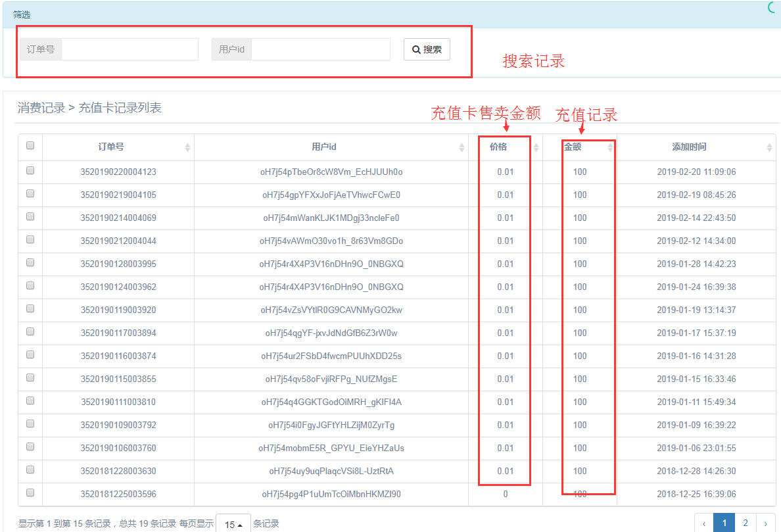Go to previous page using the left arrow
This screenshot has width=781, height=532.
pos(704,523)
